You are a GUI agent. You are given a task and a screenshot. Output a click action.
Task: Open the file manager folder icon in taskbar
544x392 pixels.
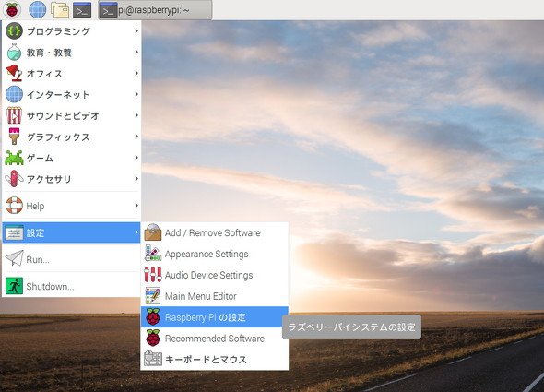60,10
